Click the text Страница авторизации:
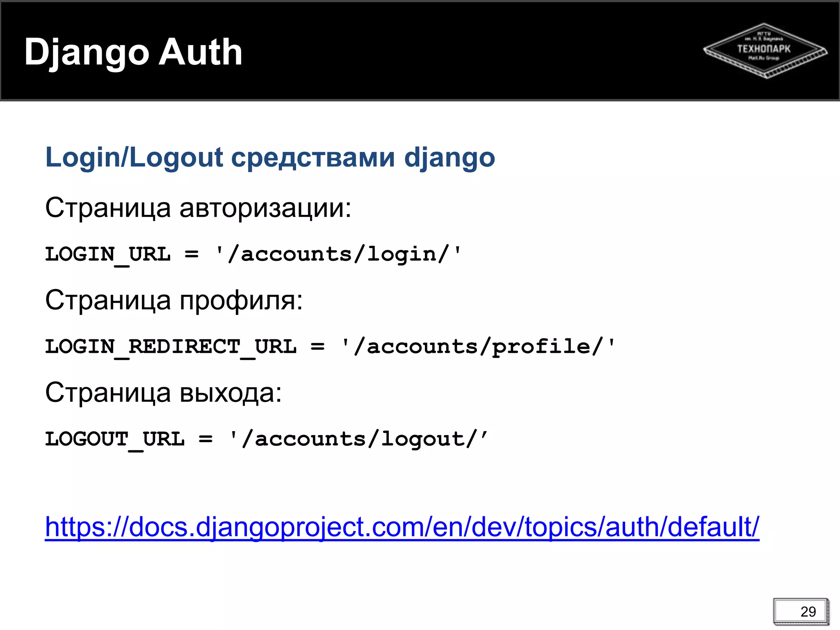The image size is (840, 630). (x=198, y=208)
